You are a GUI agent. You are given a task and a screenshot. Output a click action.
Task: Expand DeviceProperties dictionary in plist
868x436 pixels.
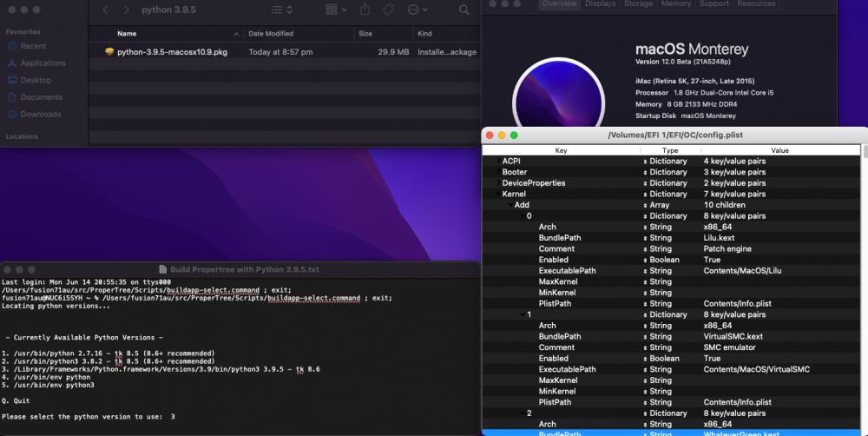click(498, 182)
